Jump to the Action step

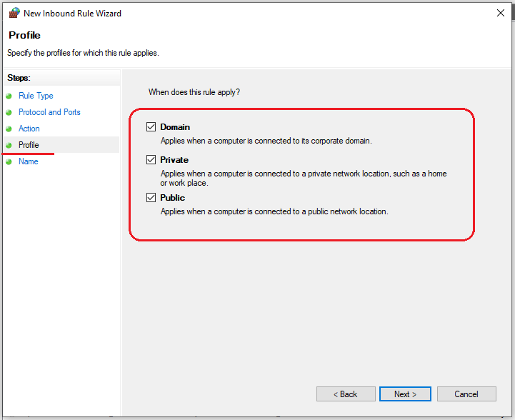click(x=29, y=129)
